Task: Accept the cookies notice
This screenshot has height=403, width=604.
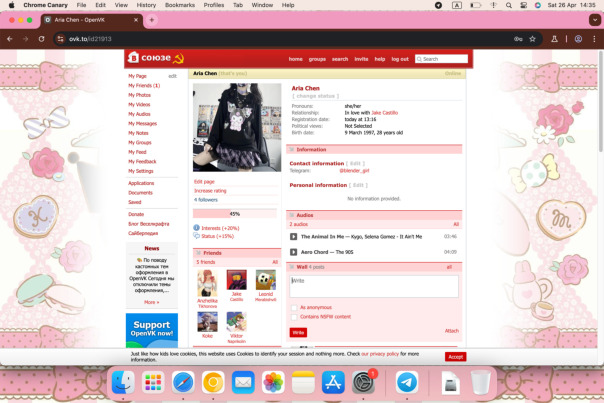Action: [456, 357]
